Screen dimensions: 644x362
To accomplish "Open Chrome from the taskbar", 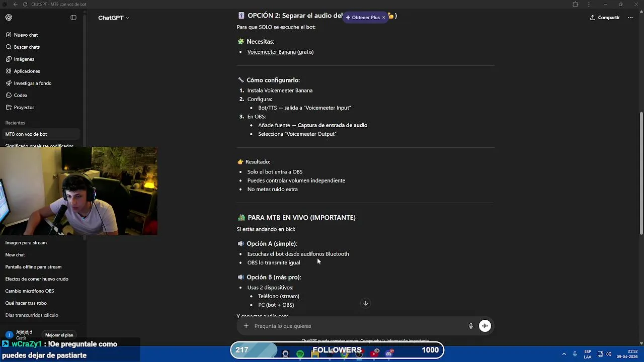I will click(x=344, y=354).
